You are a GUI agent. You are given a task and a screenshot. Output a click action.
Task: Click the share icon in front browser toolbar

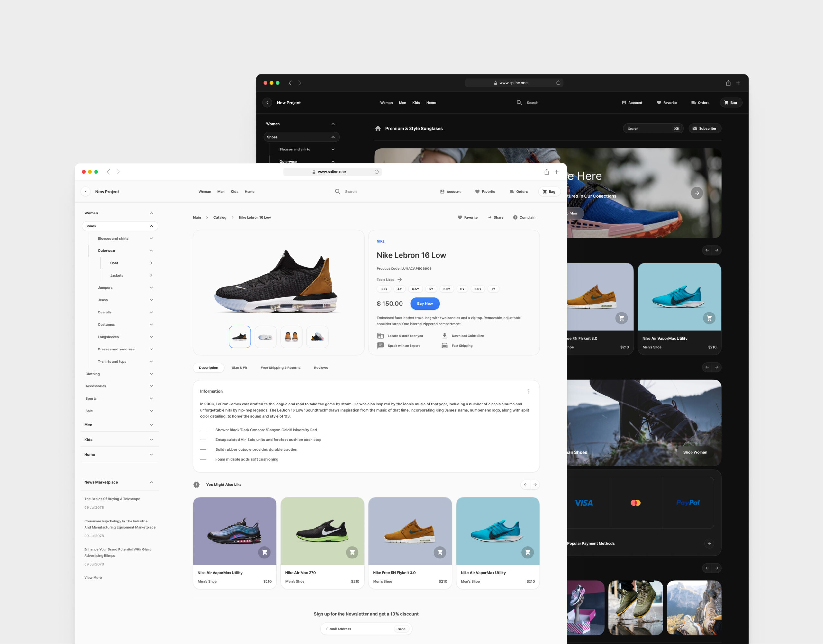546,172
